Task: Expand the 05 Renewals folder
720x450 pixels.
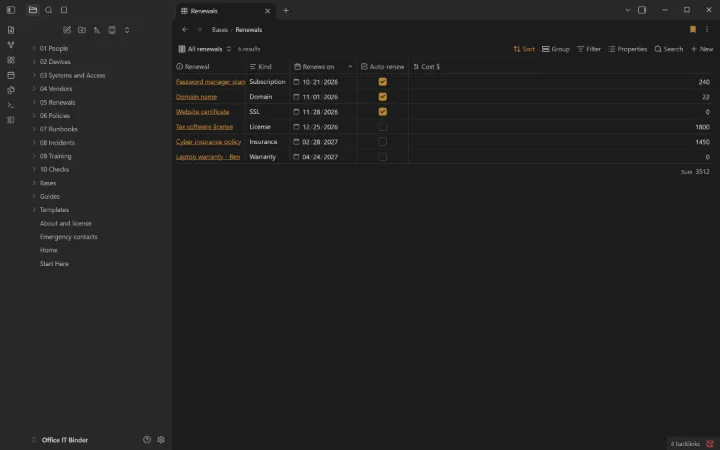Action: click(57, 102)
